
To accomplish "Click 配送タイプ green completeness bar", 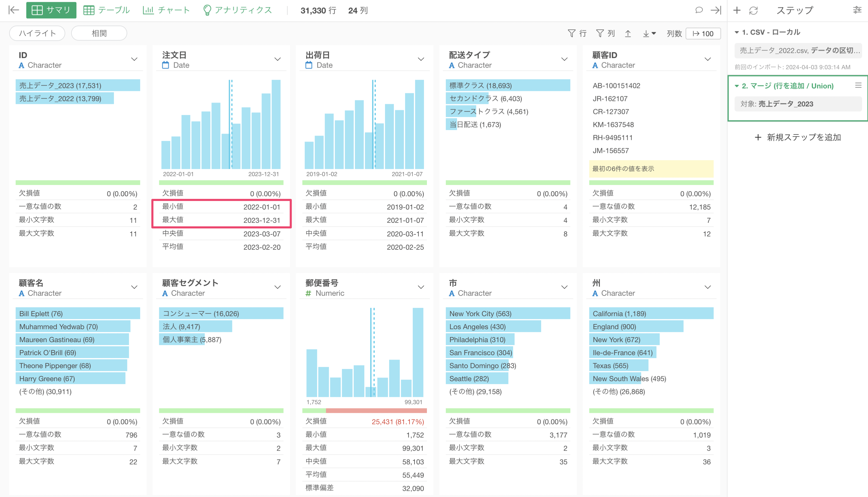I will tap(508, 183).
